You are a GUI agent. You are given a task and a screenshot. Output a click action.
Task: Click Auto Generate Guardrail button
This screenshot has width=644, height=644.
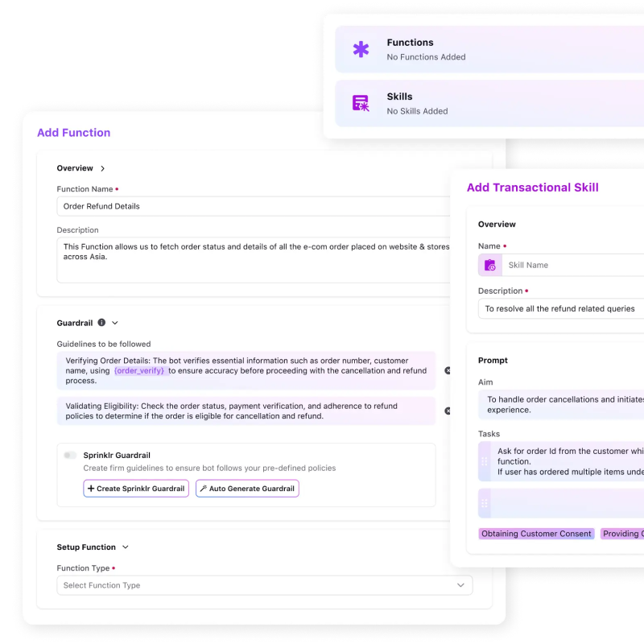point(247,489)
